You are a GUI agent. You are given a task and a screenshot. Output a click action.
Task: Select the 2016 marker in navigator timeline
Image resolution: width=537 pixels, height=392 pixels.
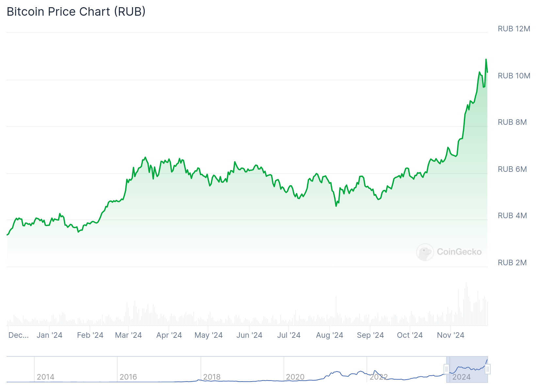(x=128, y=377)
